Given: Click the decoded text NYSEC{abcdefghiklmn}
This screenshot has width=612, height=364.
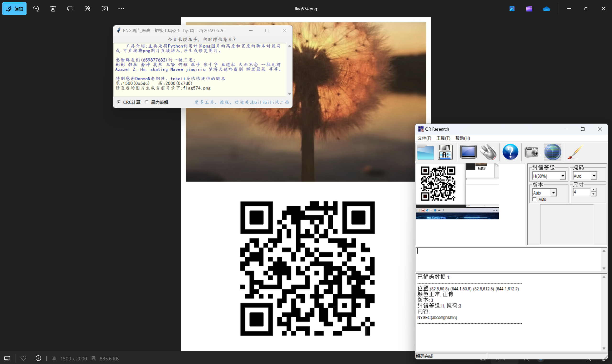Looking at the screenshot, I should [x=437, y=317].
